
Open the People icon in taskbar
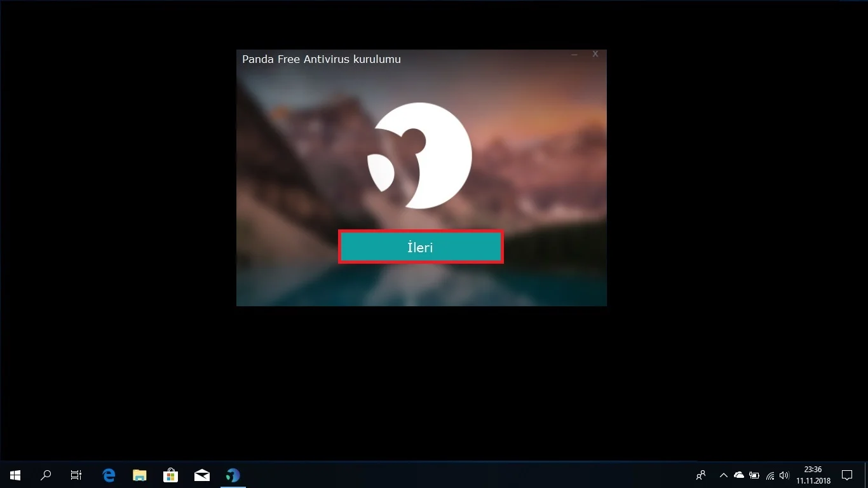click(x=701, y=475)
